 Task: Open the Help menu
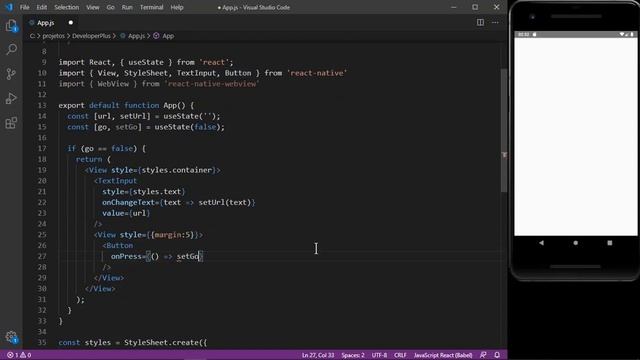click(x=177, y=7)
